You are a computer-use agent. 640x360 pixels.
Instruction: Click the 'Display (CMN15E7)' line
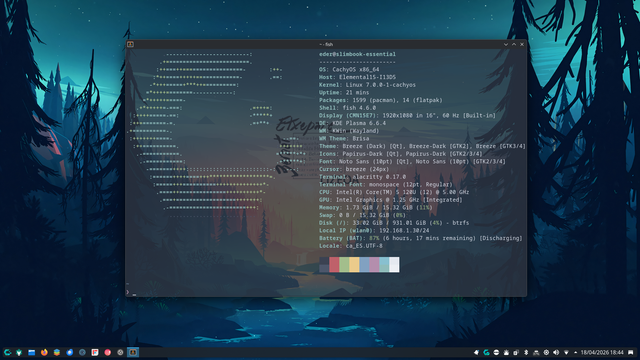(x=407, y=116)
